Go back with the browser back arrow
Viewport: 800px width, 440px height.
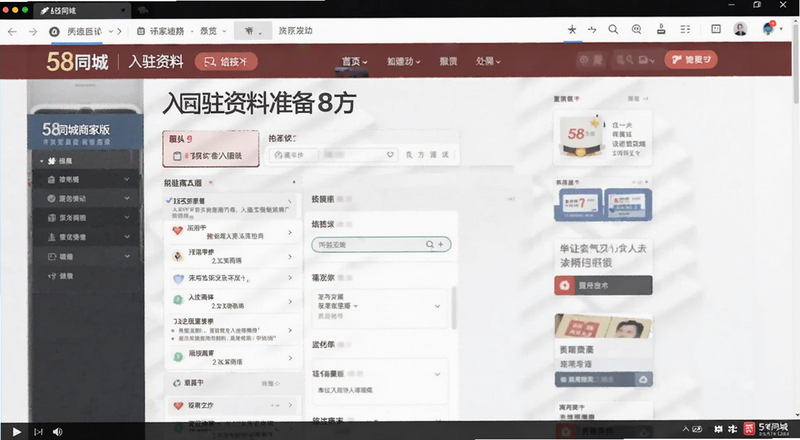click(x=12, y=31)
